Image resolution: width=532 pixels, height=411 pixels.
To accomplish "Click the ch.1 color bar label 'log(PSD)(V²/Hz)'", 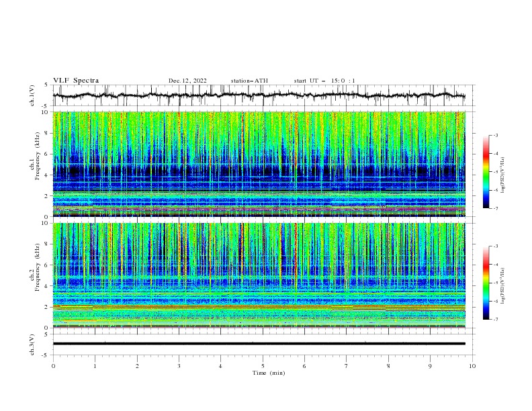I will point(503,175).
